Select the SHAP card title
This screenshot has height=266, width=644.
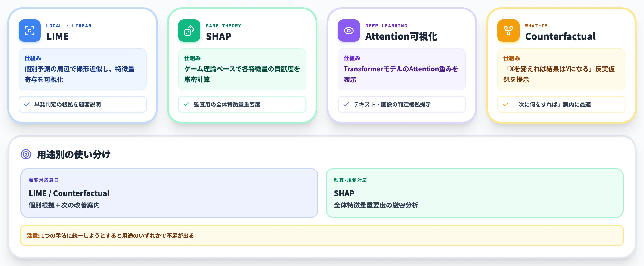(219, 37)
